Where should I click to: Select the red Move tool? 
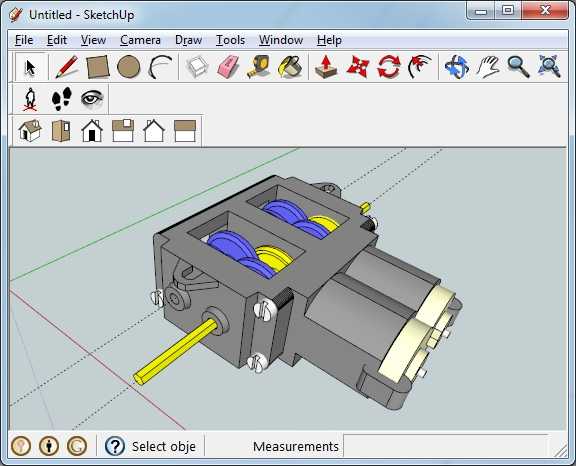click(357, 67)
